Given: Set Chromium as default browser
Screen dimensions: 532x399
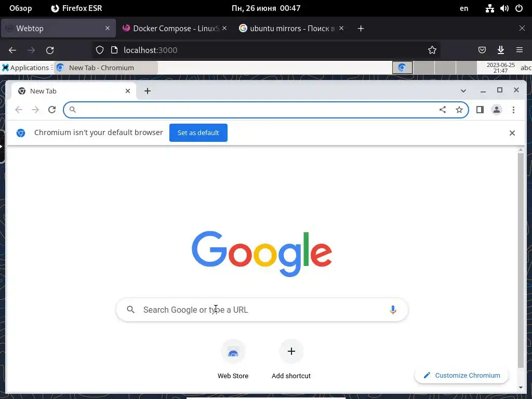Looking at the screenshot, I should (x=198, y=132).
